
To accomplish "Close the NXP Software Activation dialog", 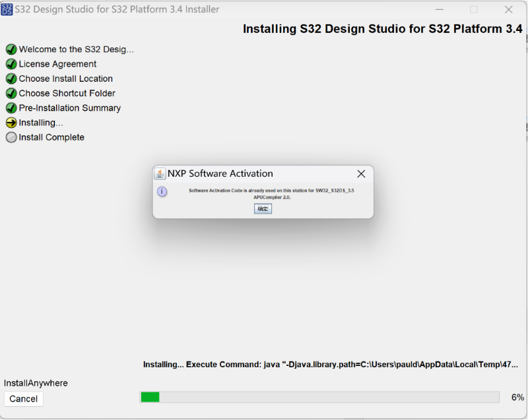I will click(361, 174).
